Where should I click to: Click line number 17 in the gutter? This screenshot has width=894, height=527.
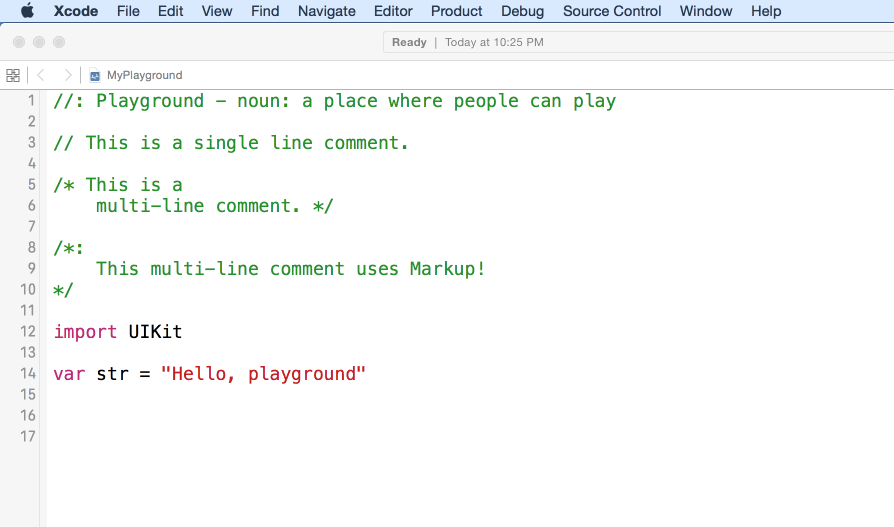pos(28,436)
